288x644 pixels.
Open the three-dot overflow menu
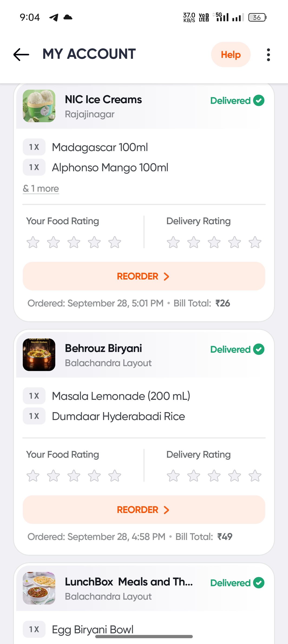coord(268,55)
